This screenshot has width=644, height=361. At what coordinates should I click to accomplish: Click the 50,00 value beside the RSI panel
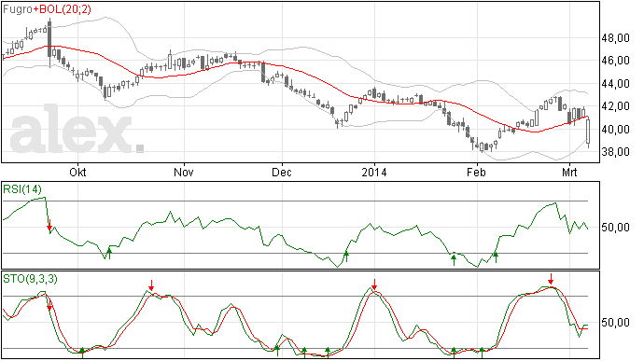615,227
